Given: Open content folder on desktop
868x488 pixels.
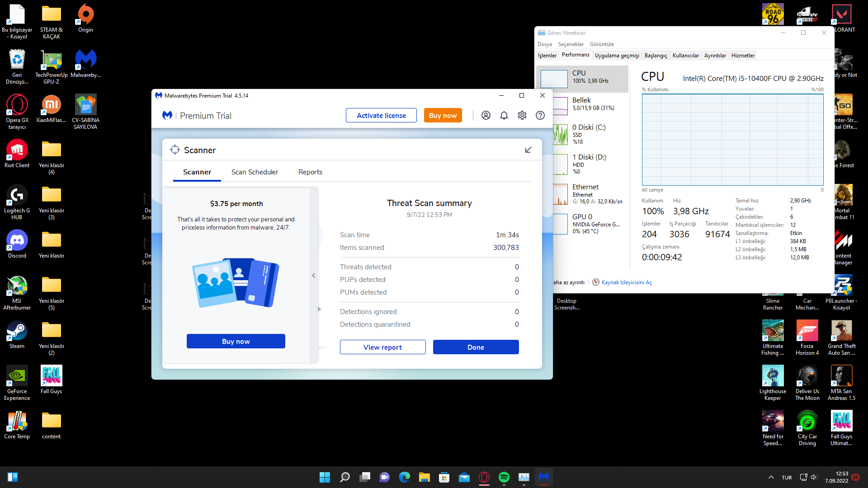Looking at the screenshot, I should pyautogui.click(x=52, y=425).
